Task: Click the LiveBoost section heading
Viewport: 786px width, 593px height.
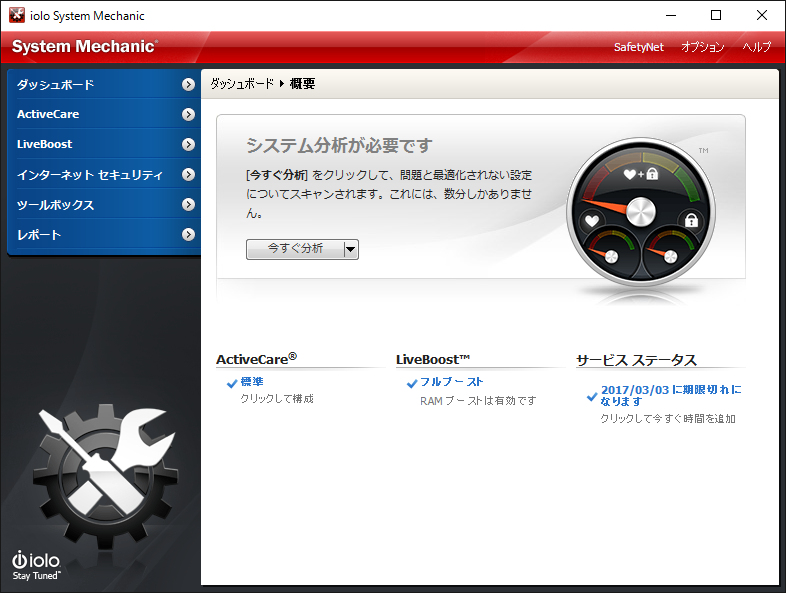Action: 433,359
